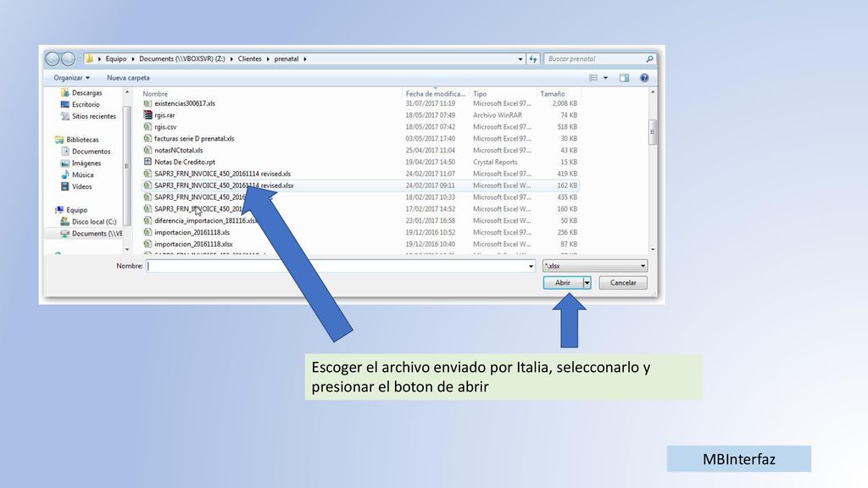Click the file list scrollbar up arrow
Image resolution: width=868 pixels, height=488 pixels.
(x=652, y=92)
